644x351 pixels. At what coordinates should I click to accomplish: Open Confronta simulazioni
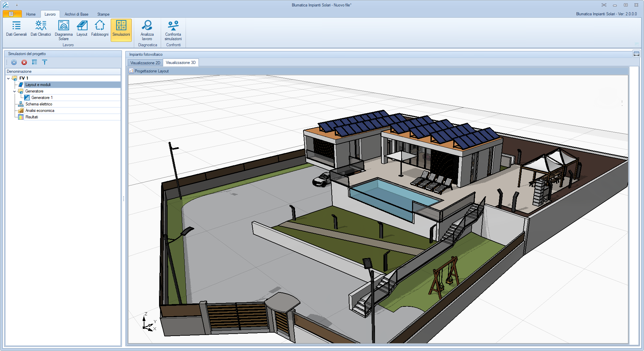click(x=173, y=31)
